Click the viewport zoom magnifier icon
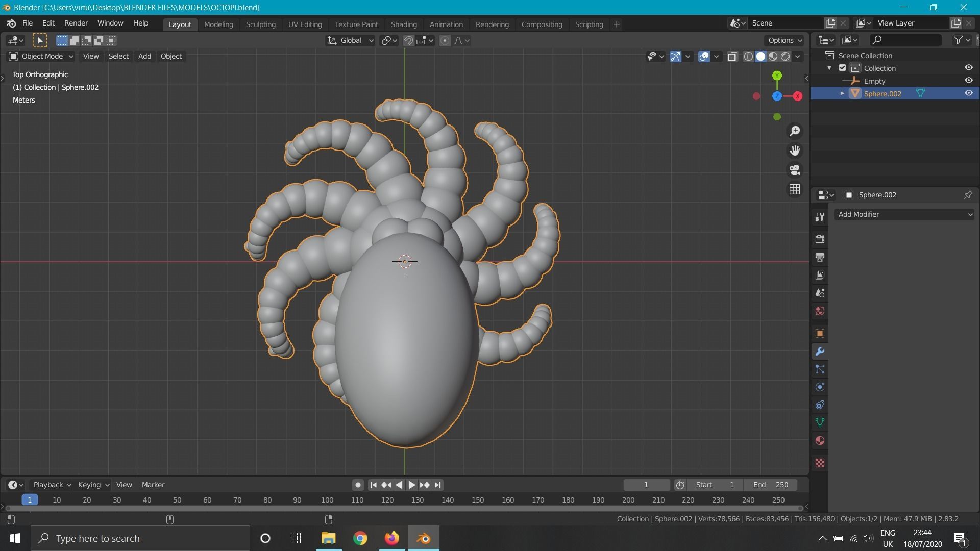 795,131
